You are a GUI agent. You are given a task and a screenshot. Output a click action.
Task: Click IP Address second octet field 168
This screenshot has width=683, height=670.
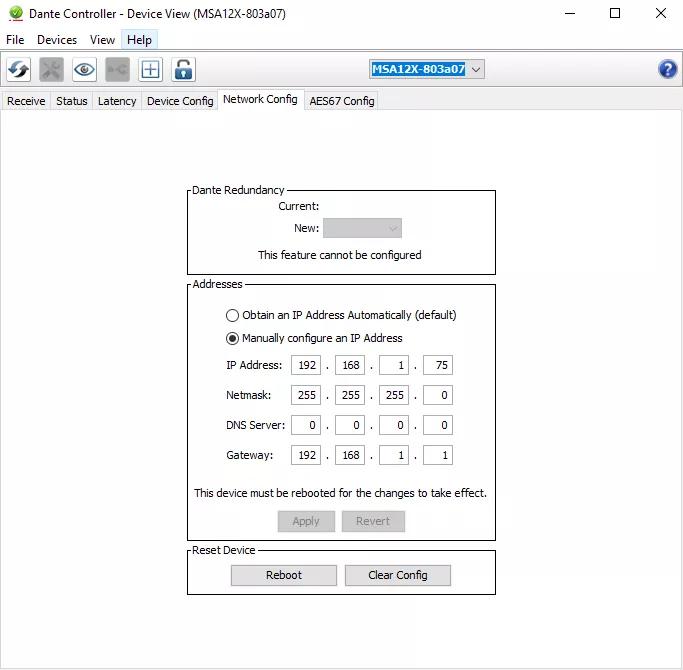[350, 365]
